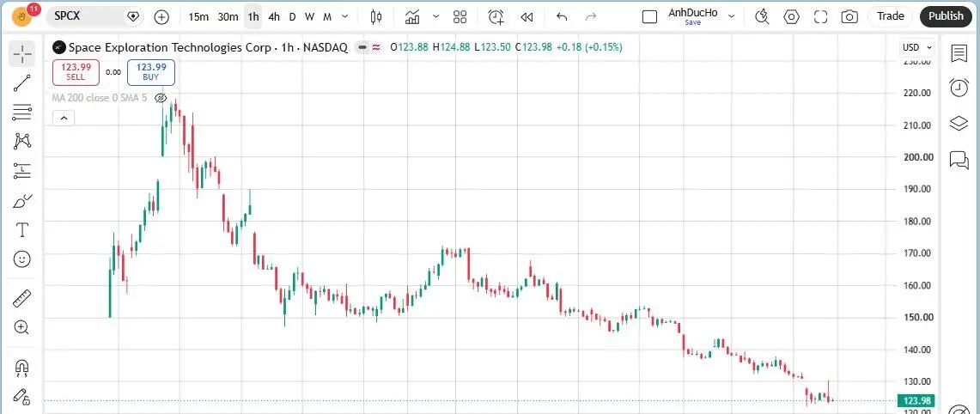Switch to the Weekly (W) timeframe
980x414 pixels.
pos(309,17)
